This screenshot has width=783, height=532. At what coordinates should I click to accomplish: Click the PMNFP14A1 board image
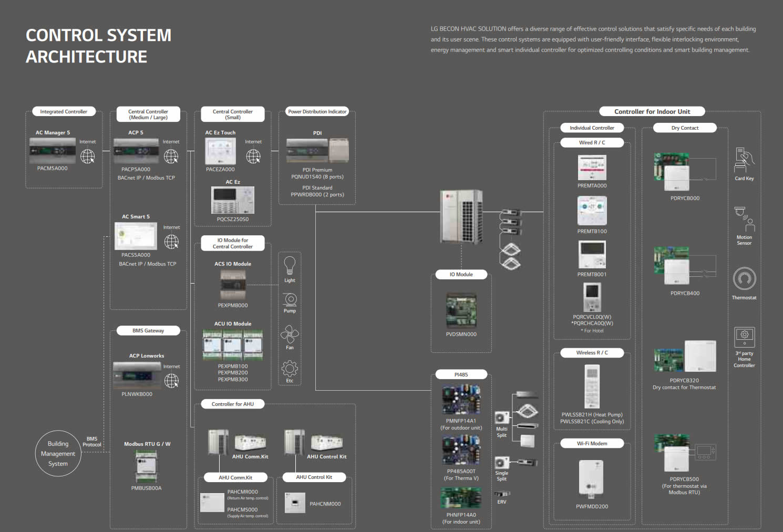point(461,400)
